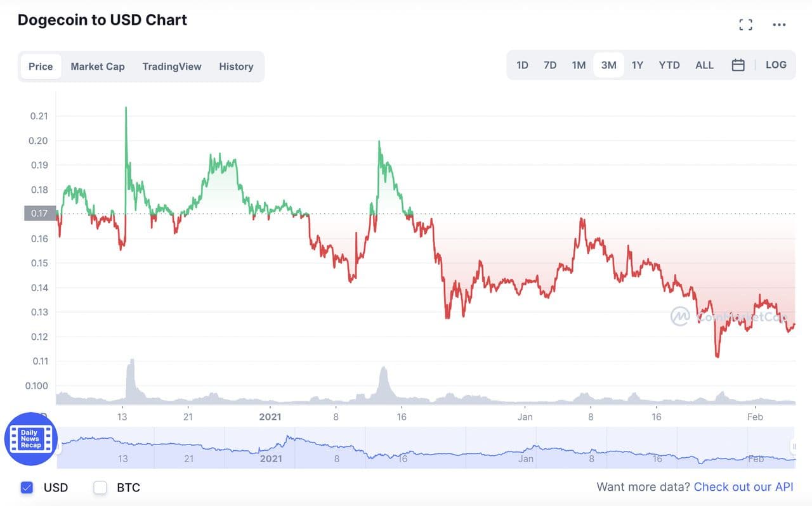The image size is (812, 506).
Task: Click the fullscreen expand icon
Action: [746, 25]
